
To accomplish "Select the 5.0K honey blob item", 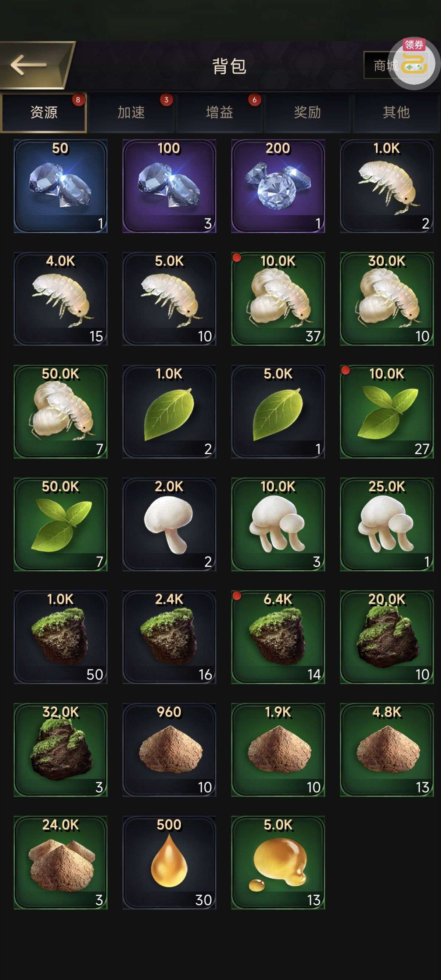I will click(278, 863).
